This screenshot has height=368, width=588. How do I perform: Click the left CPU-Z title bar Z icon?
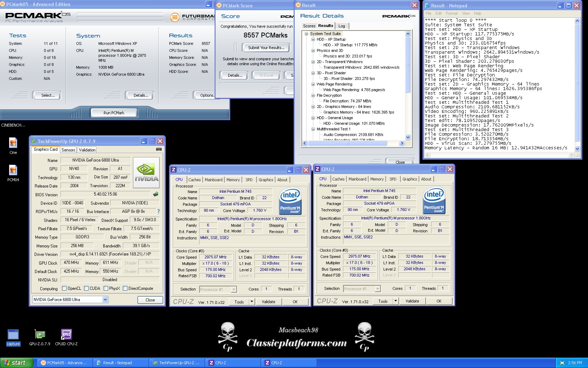[174, 170]
